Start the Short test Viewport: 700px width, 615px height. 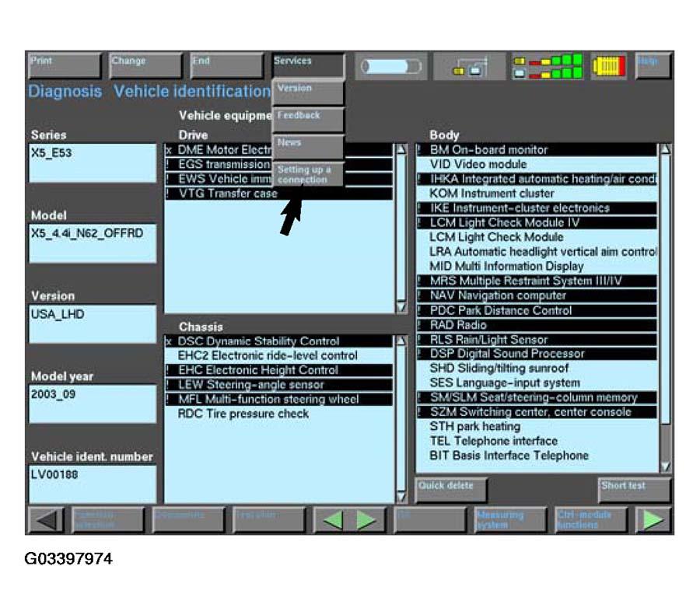click(634, 490)
